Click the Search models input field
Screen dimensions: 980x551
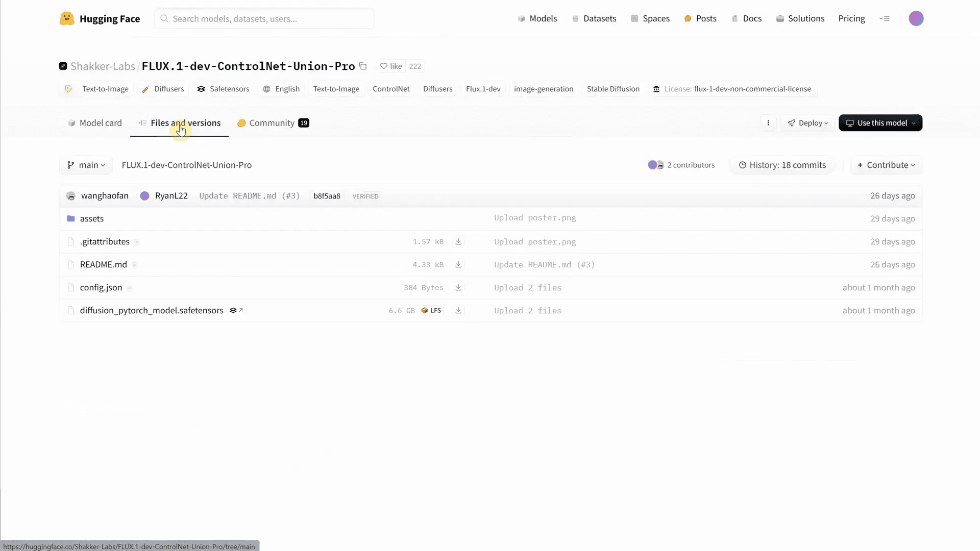264,19
